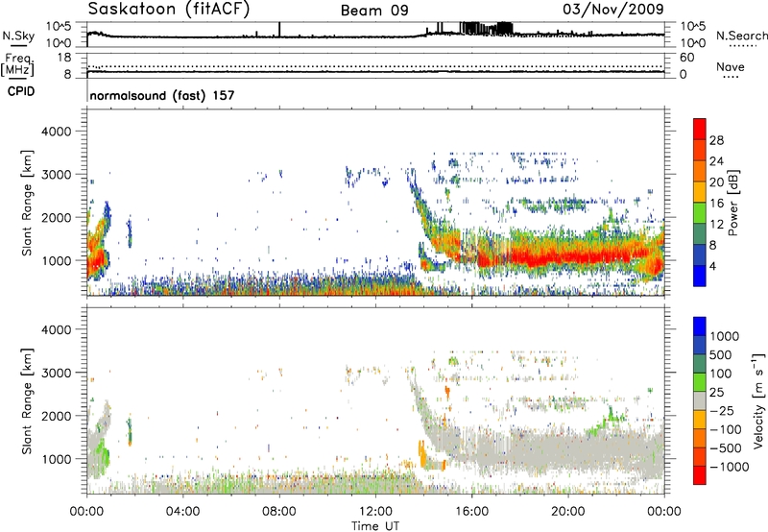Image resolution: width=768 pixels, height=532 pixels.
Task: Click "16" on the Power colorbar
Action: [716, 203]
